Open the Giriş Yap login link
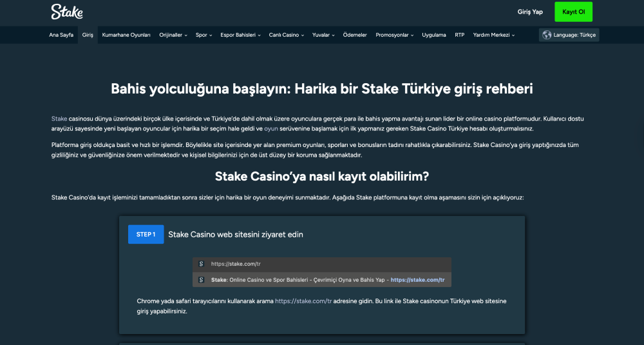The width and height of the screenshot is (644, 345). [x=530, y=12]
